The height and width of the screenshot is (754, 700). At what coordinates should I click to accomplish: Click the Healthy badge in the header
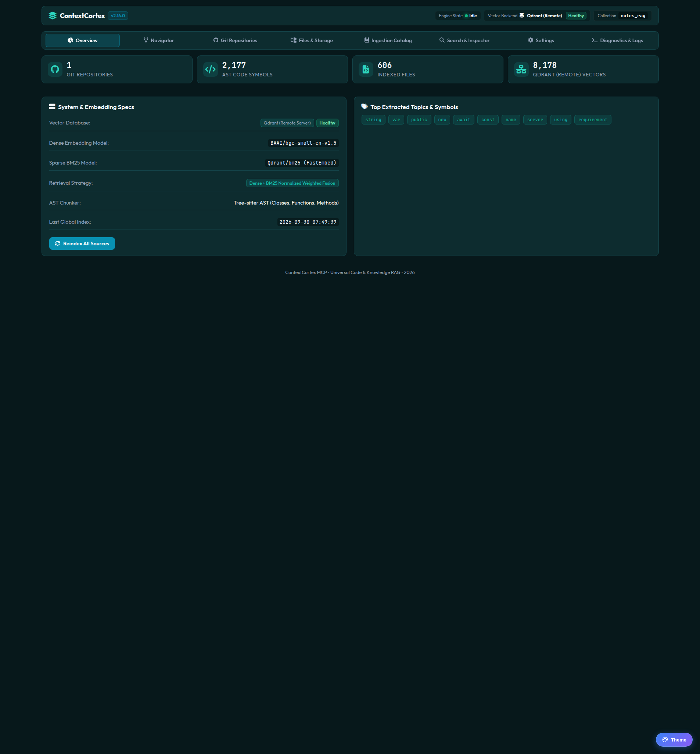pos(576,15)
